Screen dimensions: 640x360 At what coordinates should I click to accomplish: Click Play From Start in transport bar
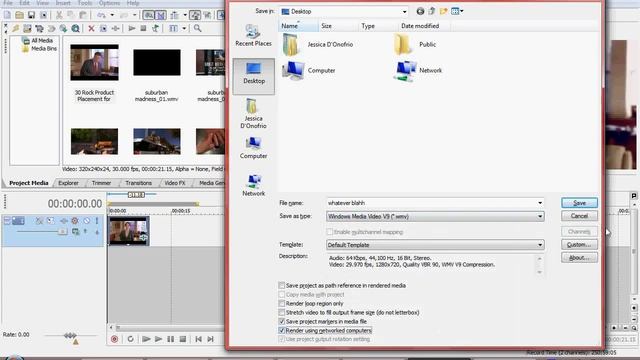coord(146,339)
